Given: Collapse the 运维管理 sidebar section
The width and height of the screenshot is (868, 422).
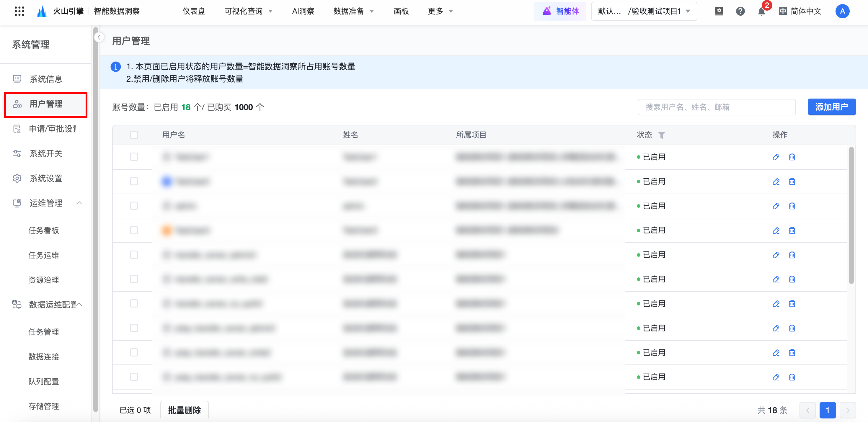Looking at the screenshot, I should pyautogui.click(x=79, y=203).
